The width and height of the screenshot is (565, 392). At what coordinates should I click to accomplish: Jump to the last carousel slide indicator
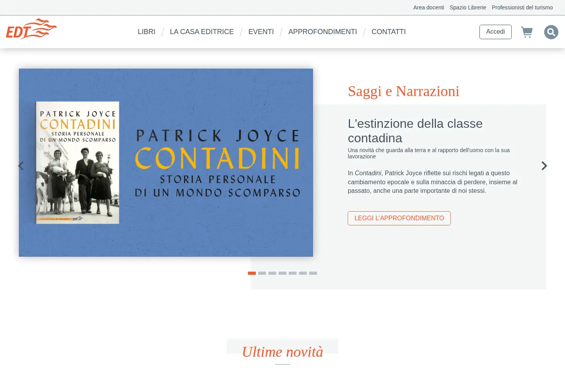coord(313,273)
